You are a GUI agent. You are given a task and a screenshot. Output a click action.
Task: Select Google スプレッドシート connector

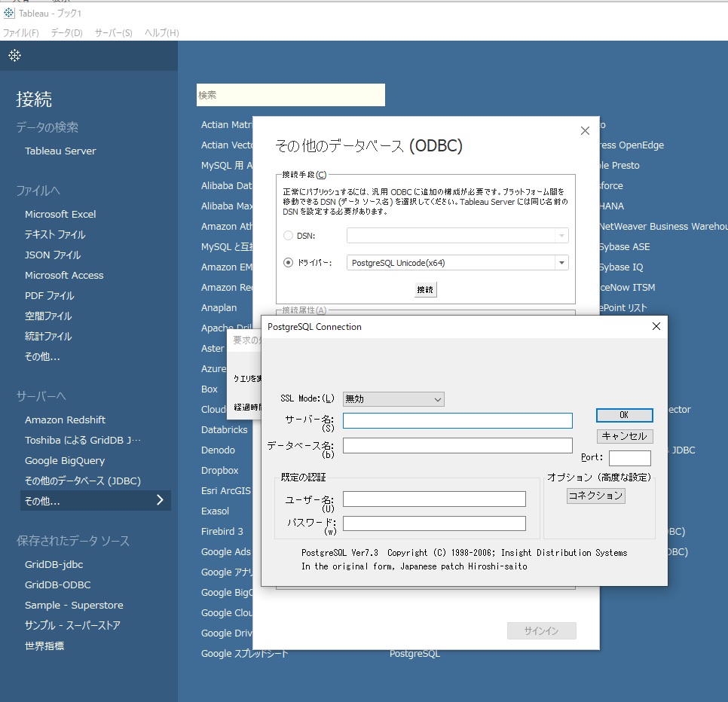(x=244, y=654)
